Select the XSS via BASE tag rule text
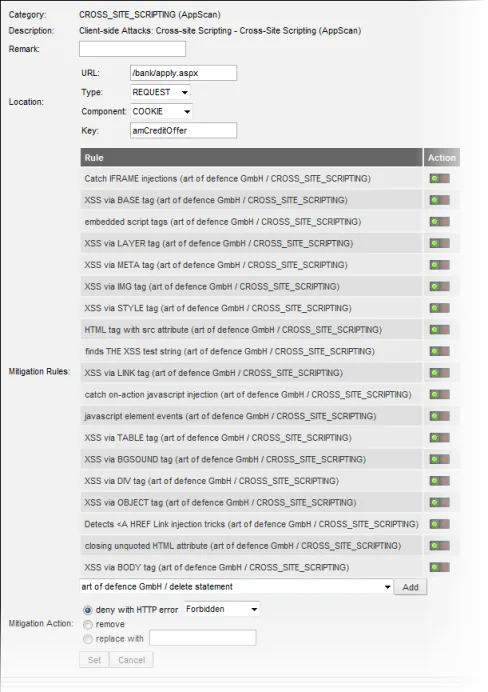The width and height of the screenshot is (488, 692). [x=216, y=200]
